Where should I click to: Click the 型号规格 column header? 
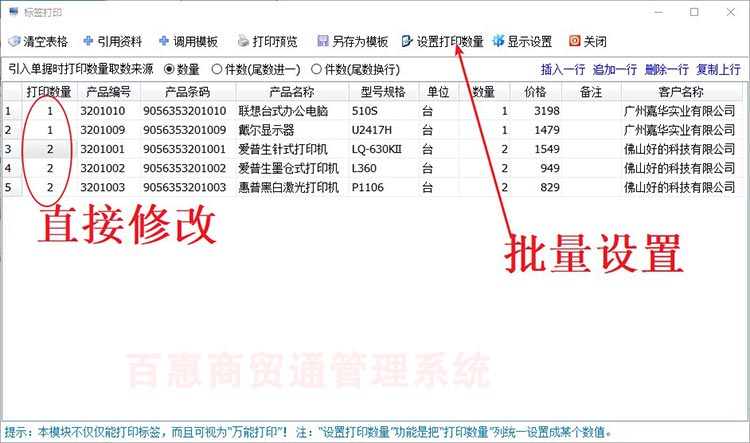click(384, 91)
